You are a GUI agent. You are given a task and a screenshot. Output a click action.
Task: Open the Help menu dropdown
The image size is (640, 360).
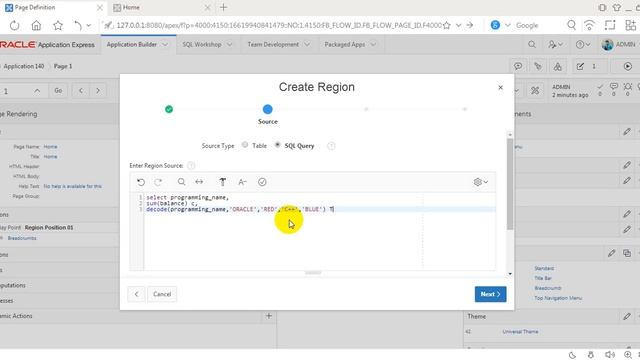pos(582,44)
